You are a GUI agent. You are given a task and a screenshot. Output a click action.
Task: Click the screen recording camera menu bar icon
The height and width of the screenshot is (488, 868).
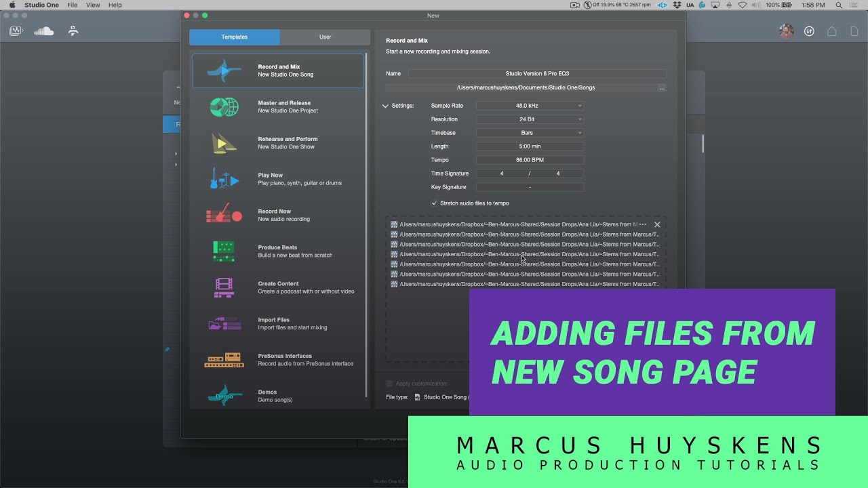pyautogui.click(x=575, y=5)
